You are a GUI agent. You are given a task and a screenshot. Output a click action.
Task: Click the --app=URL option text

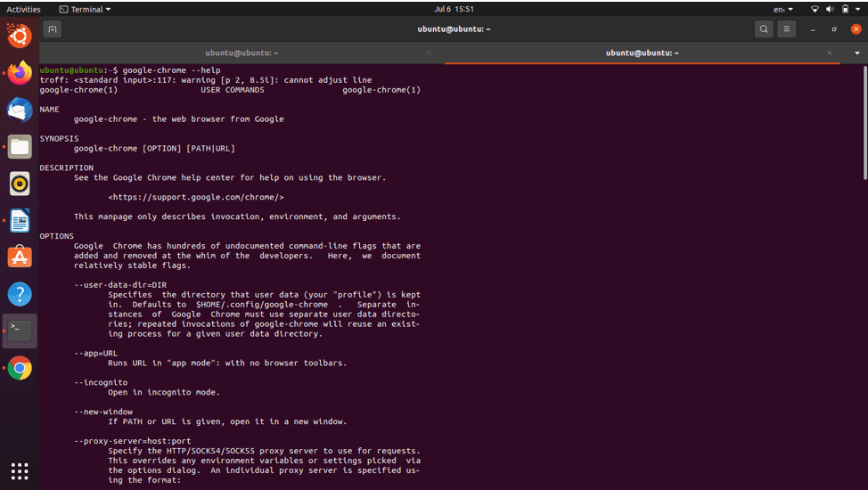point(95,353)
